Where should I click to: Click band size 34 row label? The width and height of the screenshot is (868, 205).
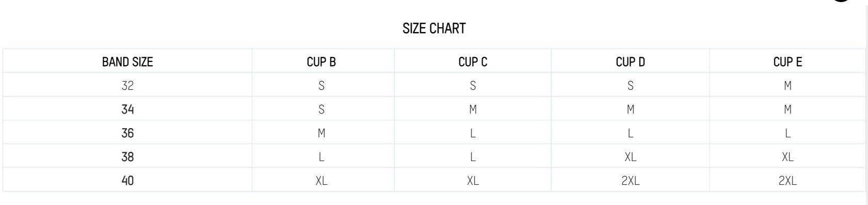click(x=127, y=109)
